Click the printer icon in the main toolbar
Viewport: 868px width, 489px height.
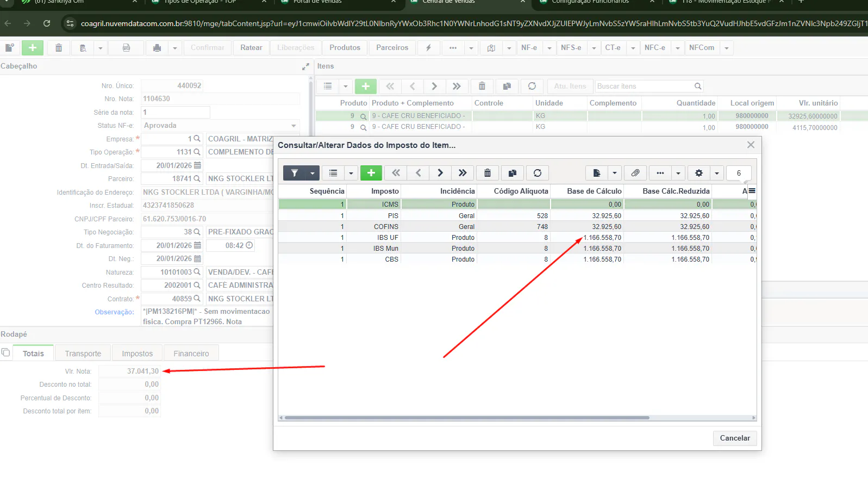[157, 48]
